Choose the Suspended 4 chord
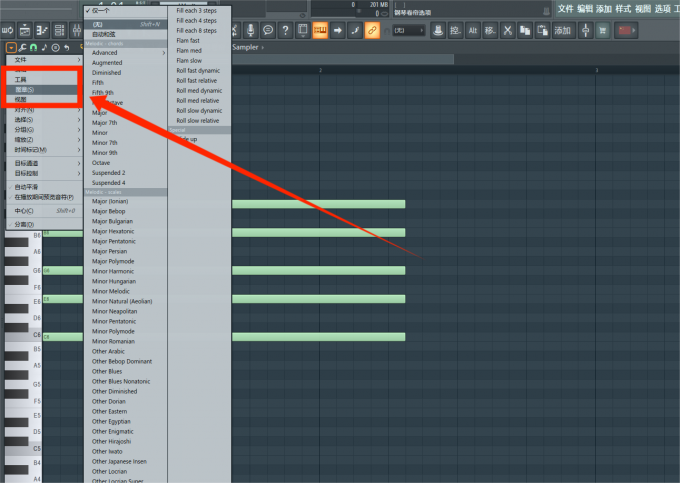The image size is (680, 483). point(125,183)
